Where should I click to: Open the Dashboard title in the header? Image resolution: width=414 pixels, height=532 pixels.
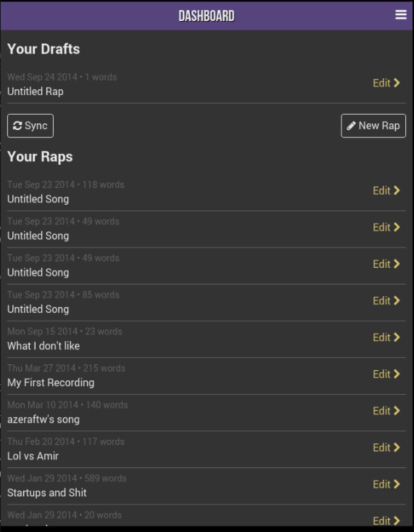click(207, 15)
